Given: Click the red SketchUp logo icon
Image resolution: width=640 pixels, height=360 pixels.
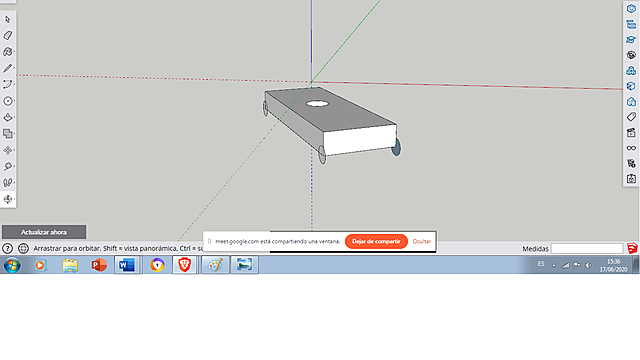Looking at the screenshot, I should click(x=632, y=248).
